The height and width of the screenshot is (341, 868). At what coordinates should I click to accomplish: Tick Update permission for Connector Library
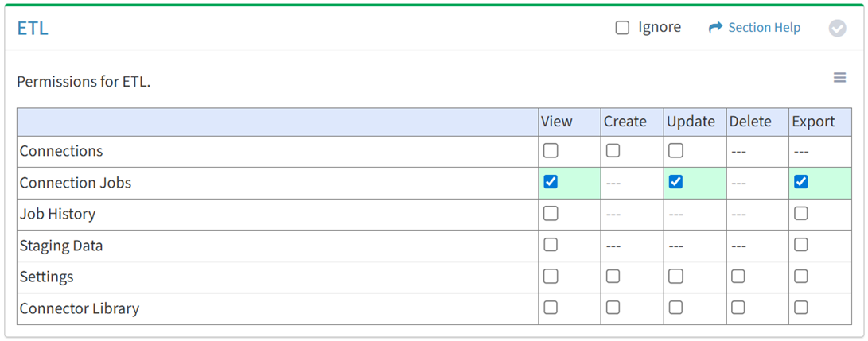pyautogui.click(x=675, y=308)
